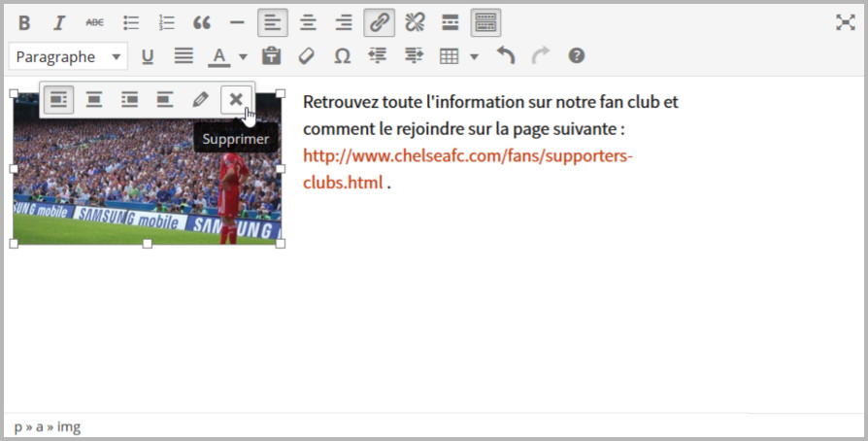Enter distraction-free fullscreen mode
Image resolution: width=868 pixels, height=441 pixels.
tap(846, 22)
